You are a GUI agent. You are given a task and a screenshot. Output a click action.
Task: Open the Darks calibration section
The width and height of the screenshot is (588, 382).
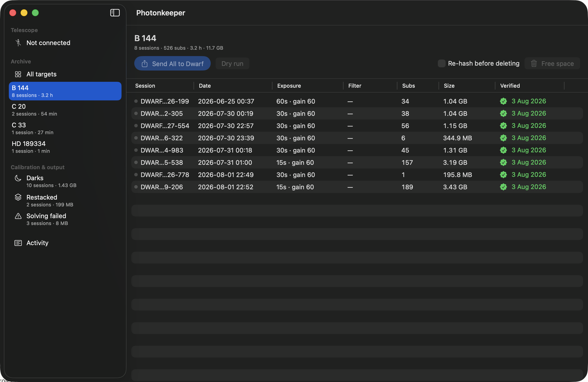tap(65, 181)
